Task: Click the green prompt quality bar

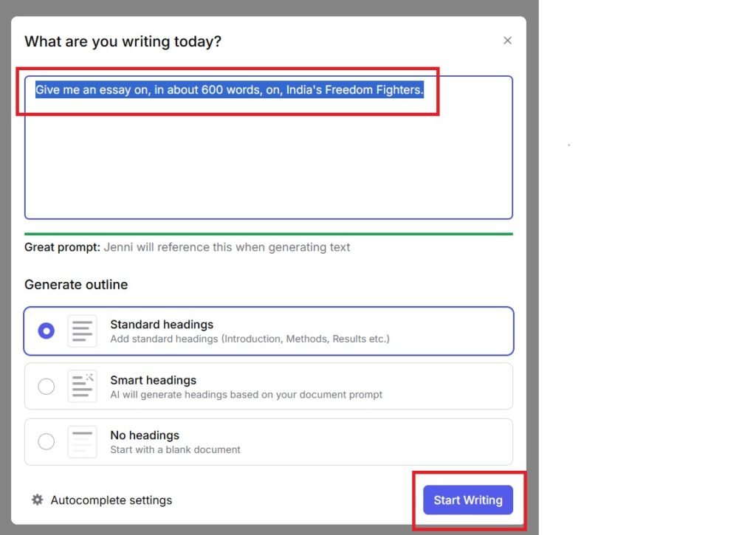Action: pyautogui.click(x=269, y=232)
